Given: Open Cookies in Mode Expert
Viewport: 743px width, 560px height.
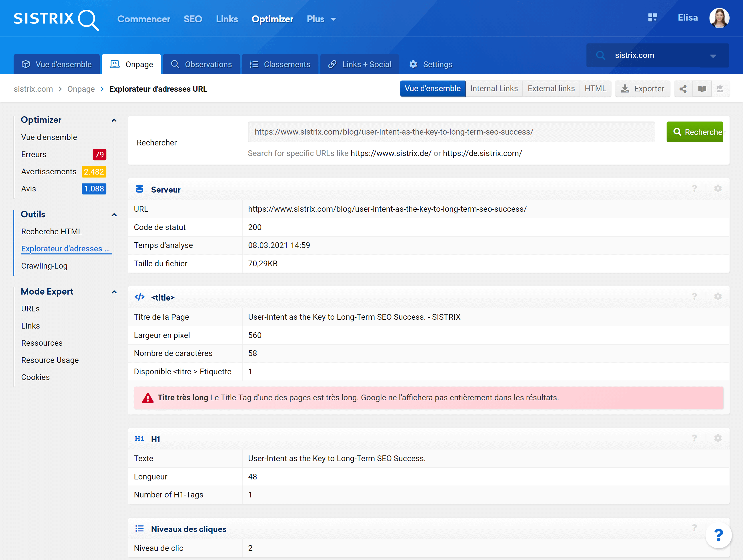Looking at the screenshot, I should pos(35,377).
